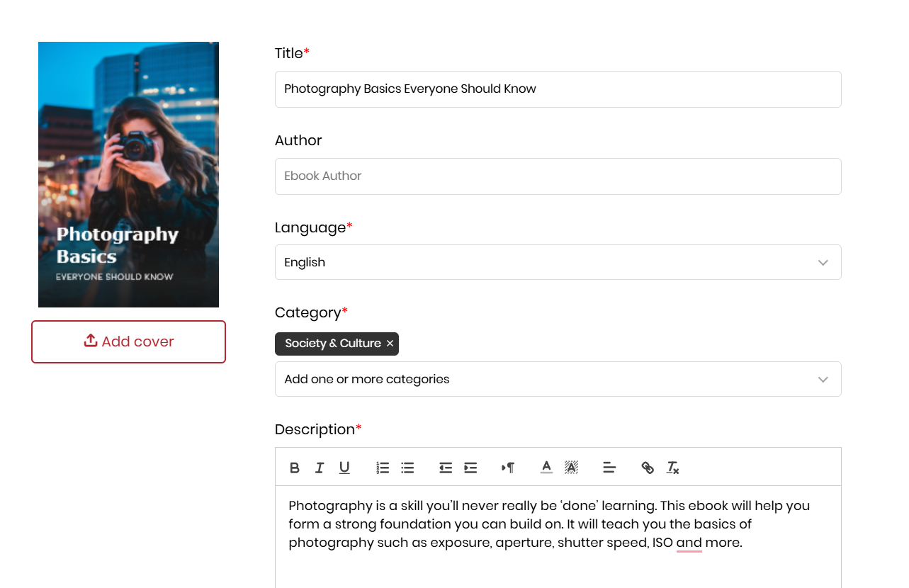This screenshot has width=909, height=588.
Task: Open the text color picker
Action: 546,468
